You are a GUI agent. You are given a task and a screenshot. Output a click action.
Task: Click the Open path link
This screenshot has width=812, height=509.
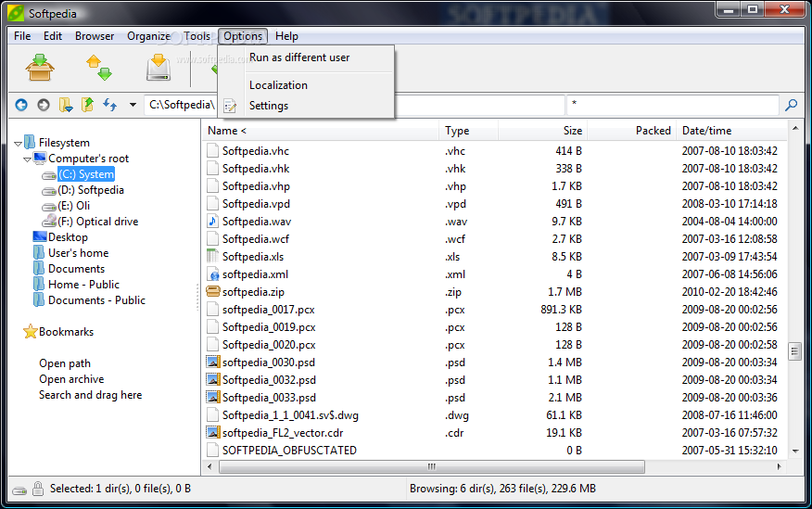tap(65, 363)
